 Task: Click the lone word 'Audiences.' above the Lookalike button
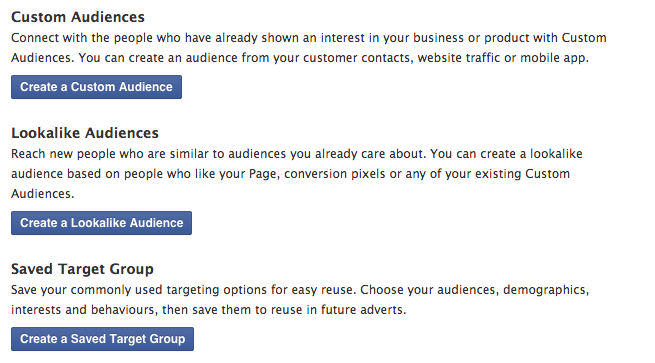[42, 194]
